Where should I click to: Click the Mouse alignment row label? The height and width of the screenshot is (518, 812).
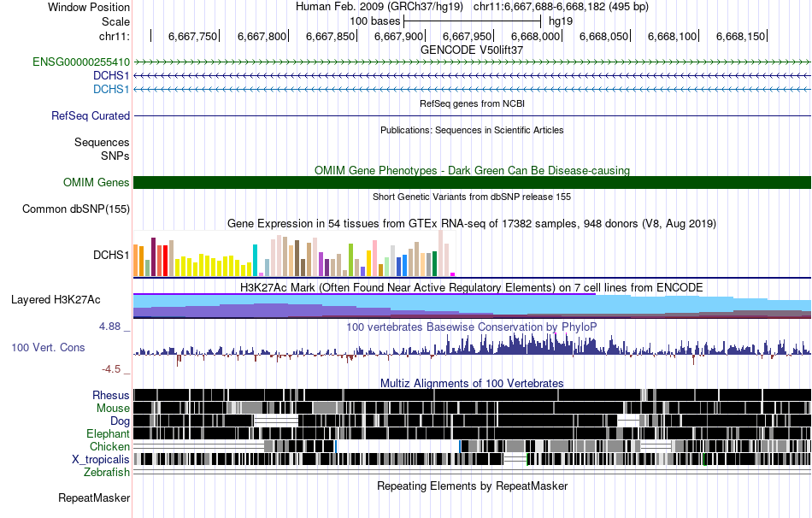(x=113, y=409)
